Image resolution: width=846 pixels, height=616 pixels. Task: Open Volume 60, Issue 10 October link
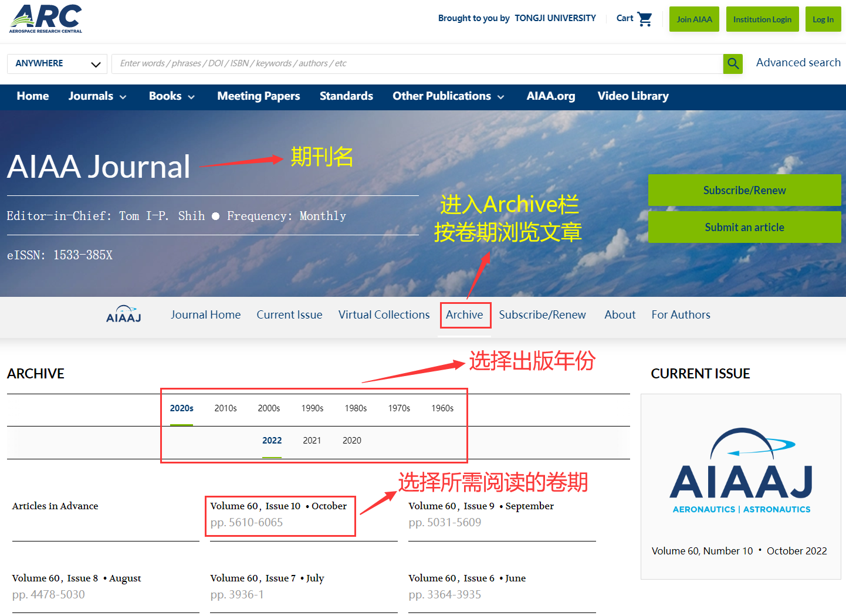click(x=278, y=506)
